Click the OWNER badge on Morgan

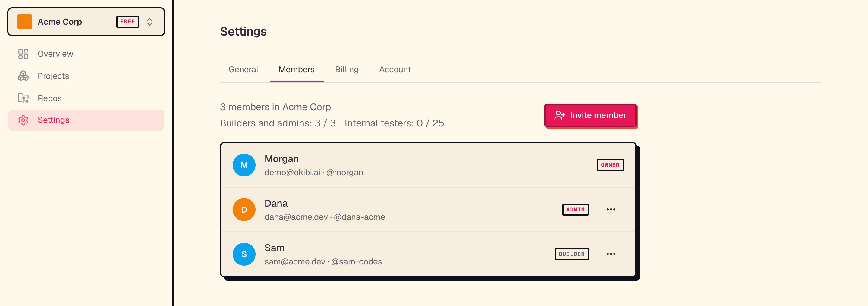coord(610,165)
